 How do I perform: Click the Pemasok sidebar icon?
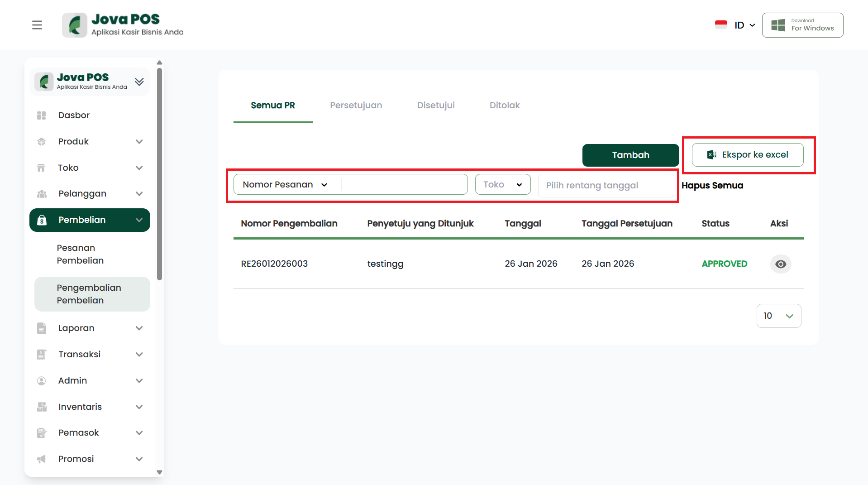42,433
